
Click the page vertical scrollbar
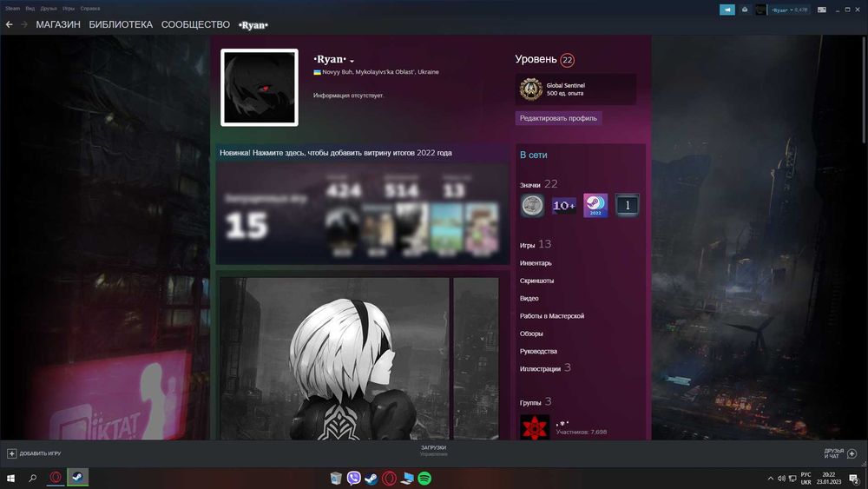click(865, 89)
